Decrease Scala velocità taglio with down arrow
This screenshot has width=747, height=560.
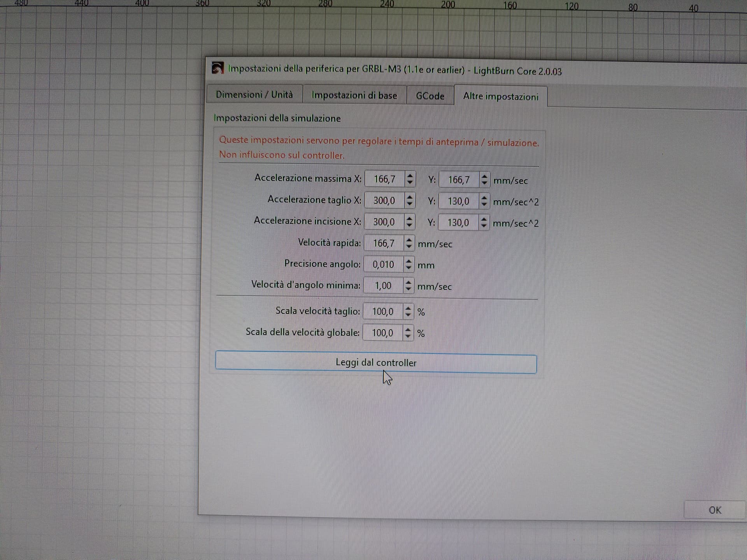(x=408, y=315)
